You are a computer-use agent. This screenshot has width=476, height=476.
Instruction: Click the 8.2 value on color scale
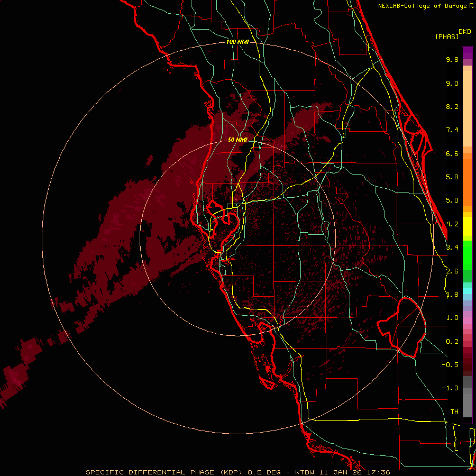[452, 106]
